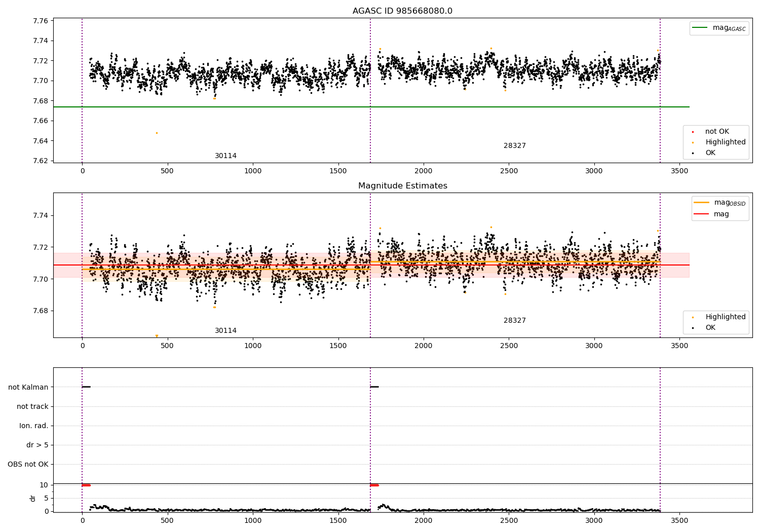Select the mag OBSID legend label
This screenshot has width=760, height=532.
pos(730,203)
